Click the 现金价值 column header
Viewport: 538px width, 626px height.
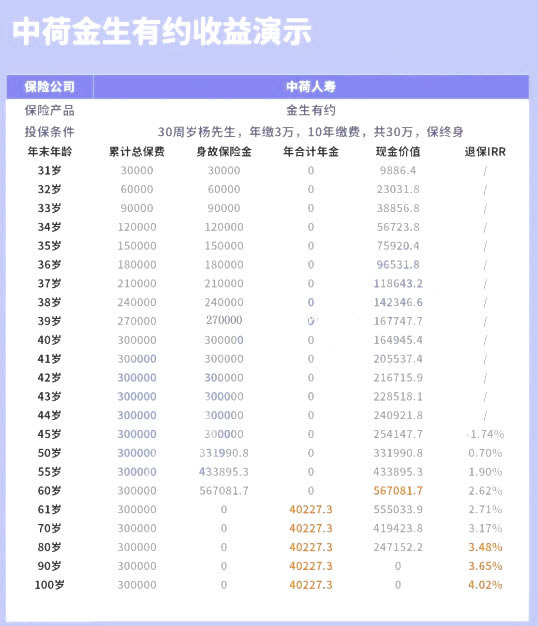[x=398, y=152]
